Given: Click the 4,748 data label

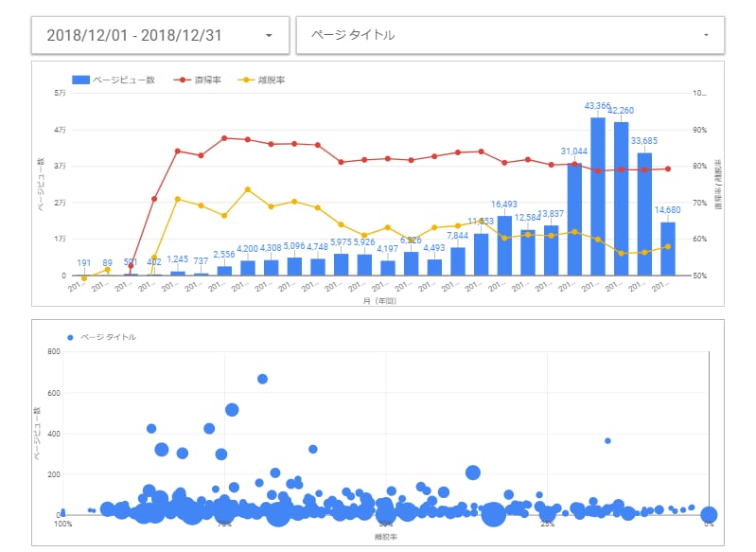Looking at the screenshot, I should coord(317,246).
